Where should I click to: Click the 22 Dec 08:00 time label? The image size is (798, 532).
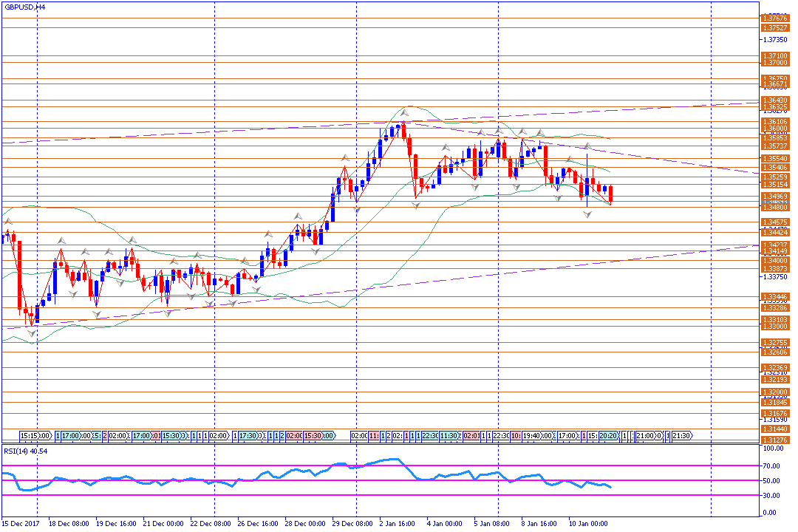[x=210, y=523]
